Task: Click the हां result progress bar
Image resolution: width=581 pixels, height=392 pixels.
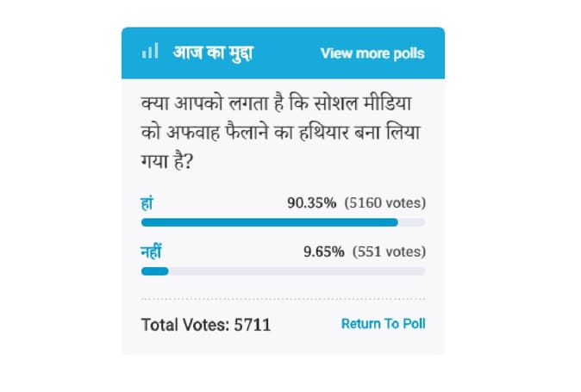Action: coord(283,222)
